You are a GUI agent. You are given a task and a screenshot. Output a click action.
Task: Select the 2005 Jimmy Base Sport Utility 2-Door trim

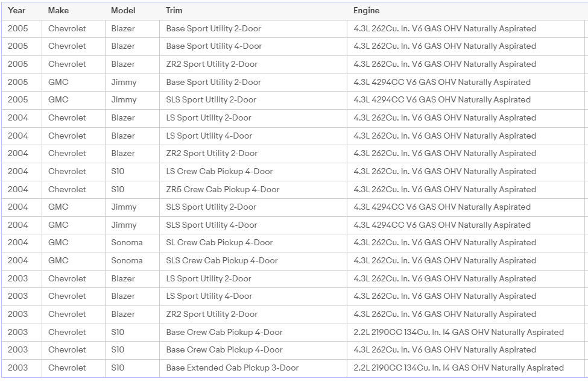click(x=213, y=82)
